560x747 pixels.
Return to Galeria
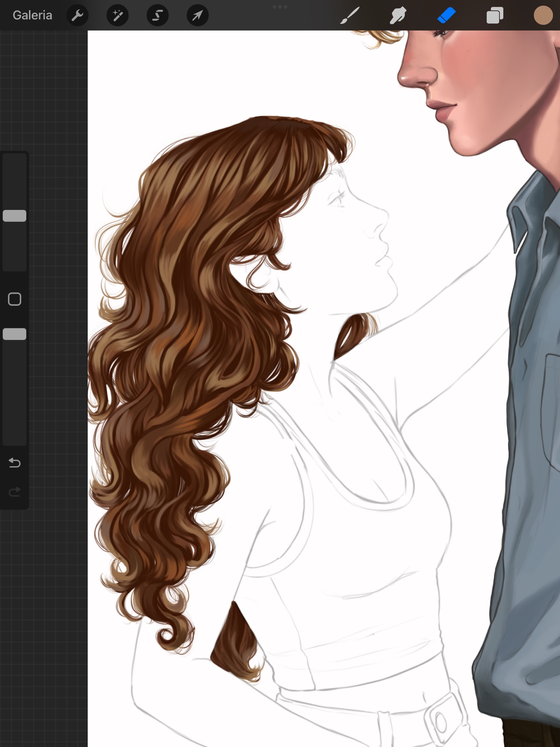[x=32, y=15]
